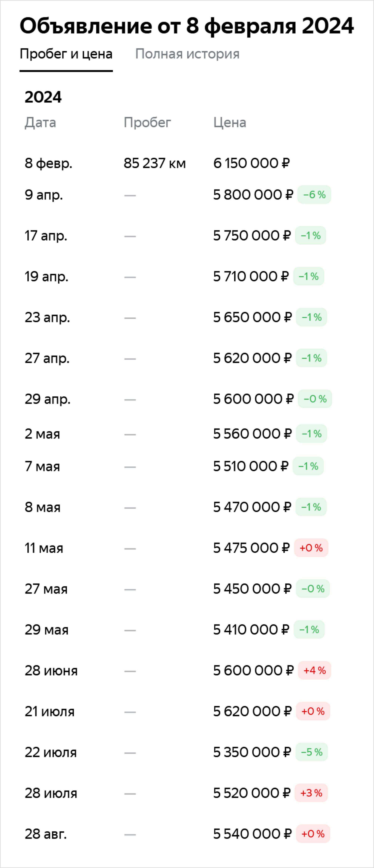Image resolution: width=374 pixels, height=868 pixels.
Task: Click the +0 % badge on 11 мая
Action: (x=311, y=548)
